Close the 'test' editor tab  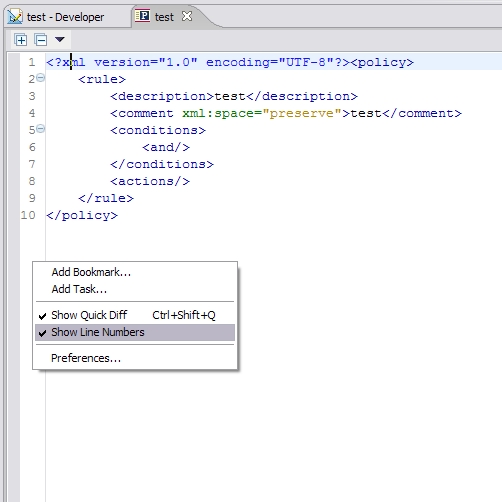pyautogui.click(x=187, y=16)
